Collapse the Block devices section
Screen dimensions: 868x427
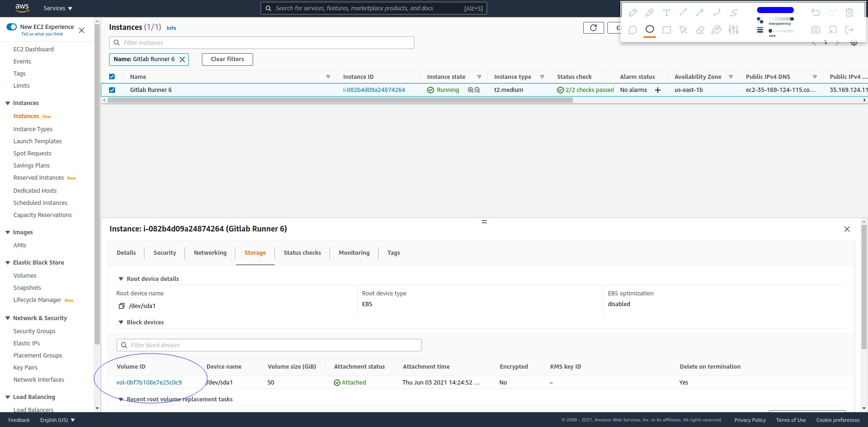coord(121,322)
